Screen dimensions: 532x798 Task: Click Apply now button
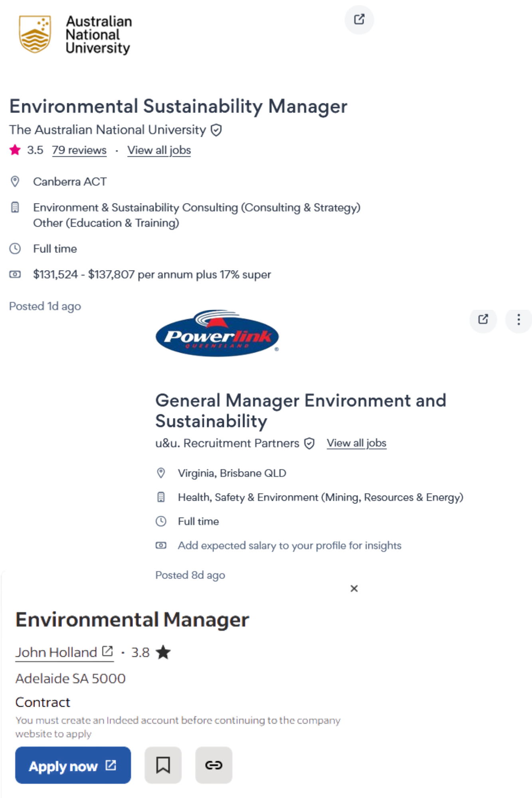73,765
